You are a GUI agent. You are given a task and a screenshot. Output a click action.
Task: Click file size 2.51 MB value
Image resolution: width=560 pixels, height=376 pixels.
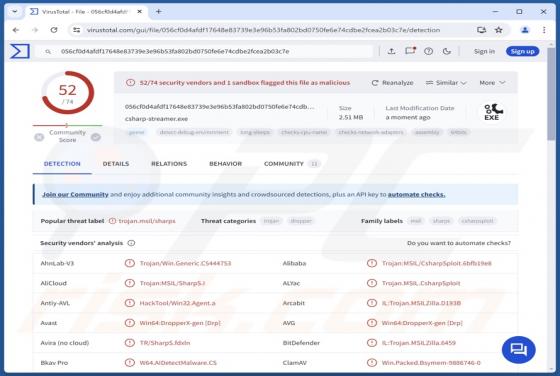click(351, 117)
